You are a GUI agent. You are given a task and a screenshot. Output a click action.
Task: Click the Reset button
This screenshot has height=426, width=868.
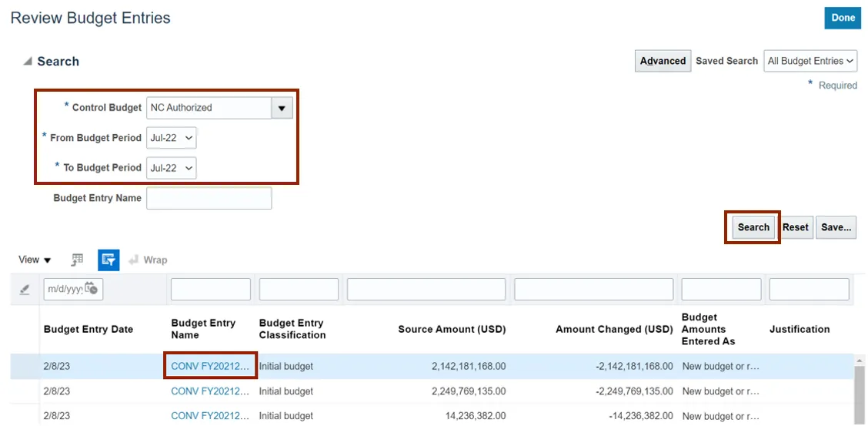[x=796, y=227]
